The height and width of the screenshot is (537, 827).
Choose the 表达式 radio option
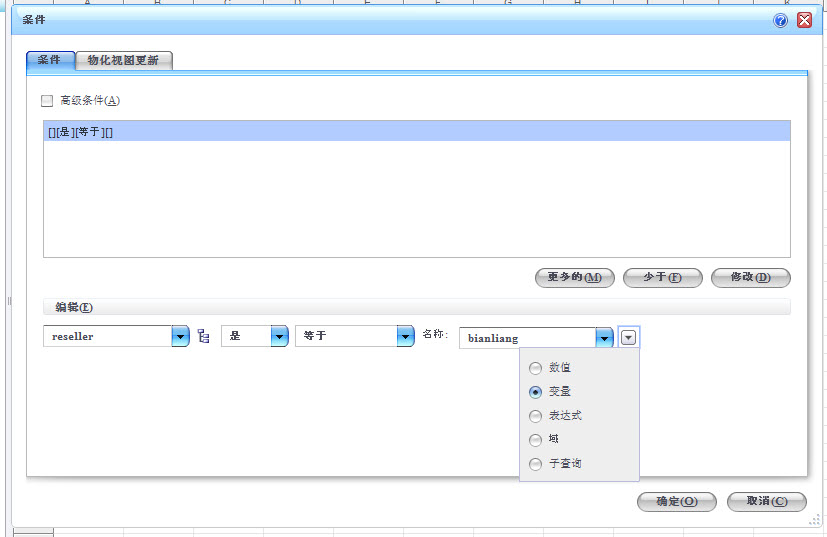(x=535, y=416)
